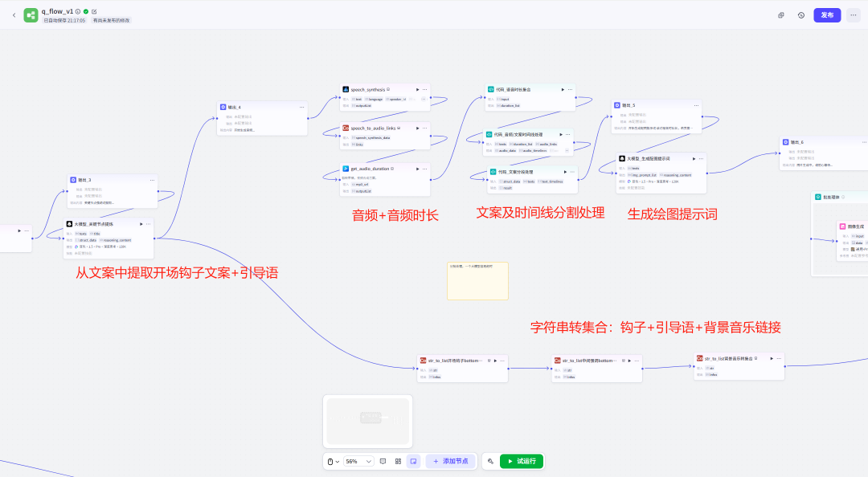Click the 批处理体 batch node icon
Screen dimensions: 868x477
pos(818,197)
